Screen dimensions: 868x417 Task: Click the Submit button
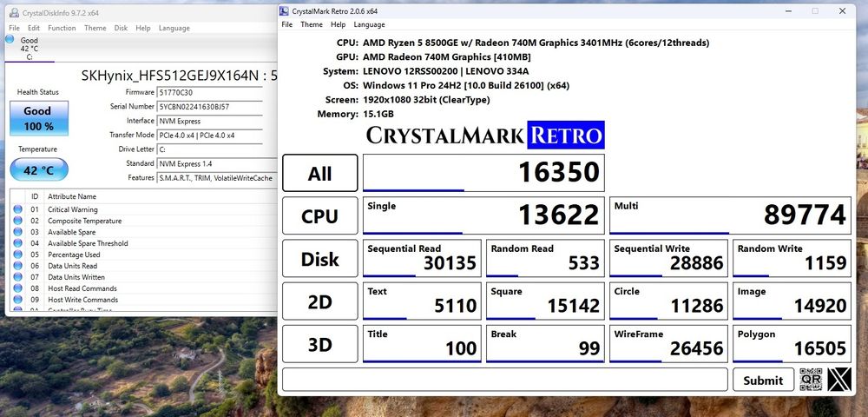[763, 380]
